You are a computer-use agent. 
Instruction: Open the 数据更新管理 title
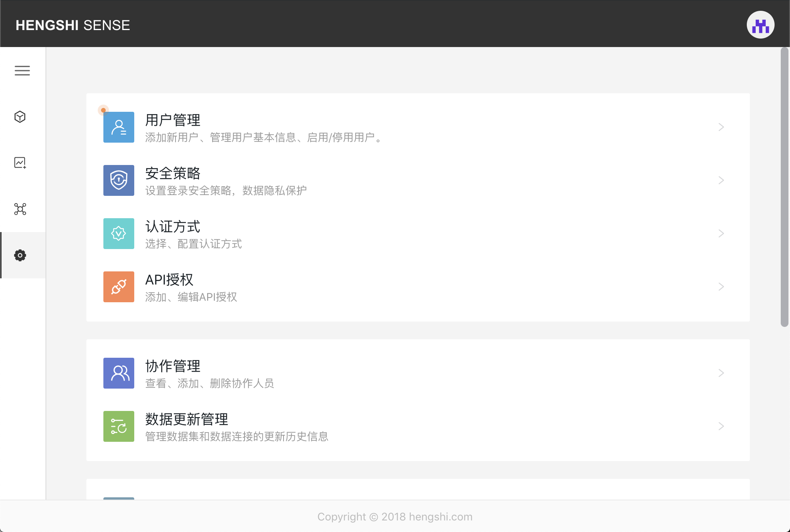pos(187,419)
